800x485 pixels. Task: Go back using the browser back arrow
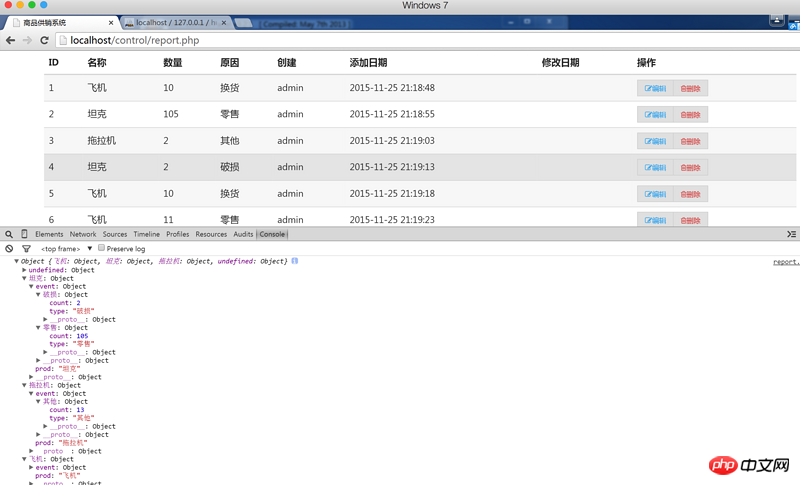pyautogui.click(x=10, y=40)
